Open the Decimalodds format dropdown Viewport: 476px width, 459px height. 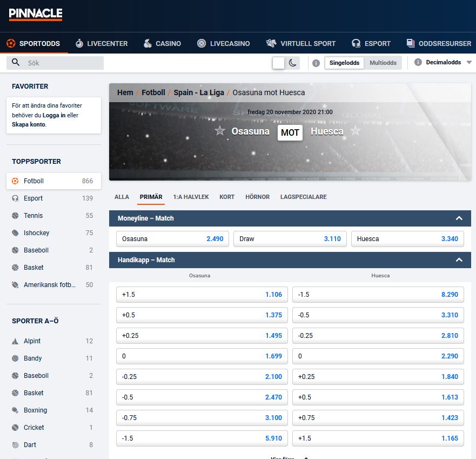tap(468, 62)
